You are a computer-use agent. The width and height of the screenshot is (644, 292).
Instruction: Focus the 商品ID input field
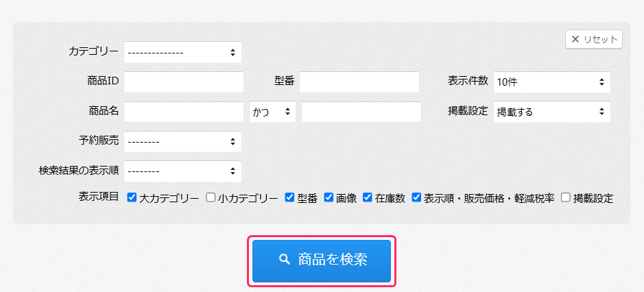pyautogui.click(x=184, y=82)
